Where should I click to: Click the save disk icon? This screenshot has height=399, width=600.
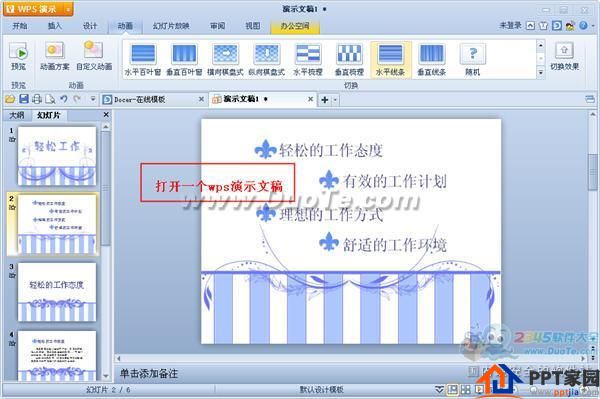click(24, 99)
